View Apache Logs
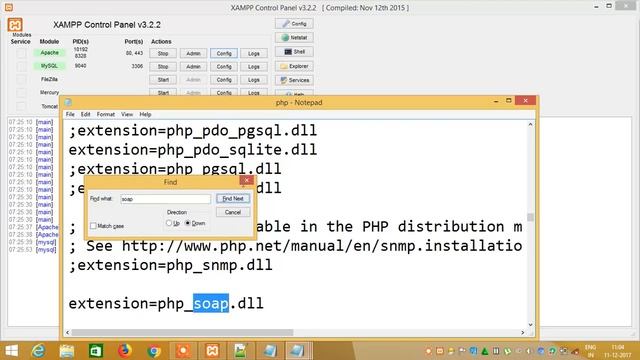Screen dimensions: 640x360 [x=254, y=53]
